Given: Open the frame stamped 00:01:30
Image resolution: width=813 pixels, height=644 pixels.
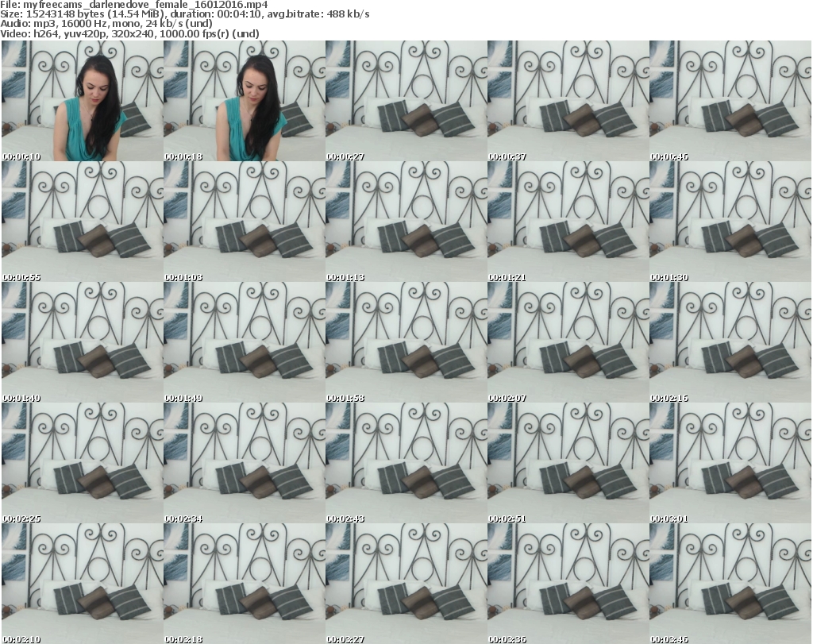Looking at the screenshot, I should tap(730, 222).
